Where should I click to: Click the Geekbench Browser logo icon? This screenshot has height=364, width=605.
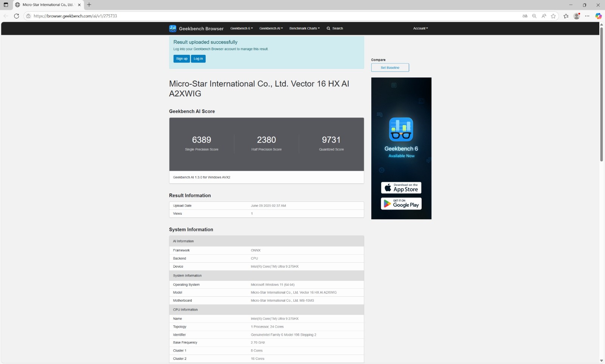173,28
